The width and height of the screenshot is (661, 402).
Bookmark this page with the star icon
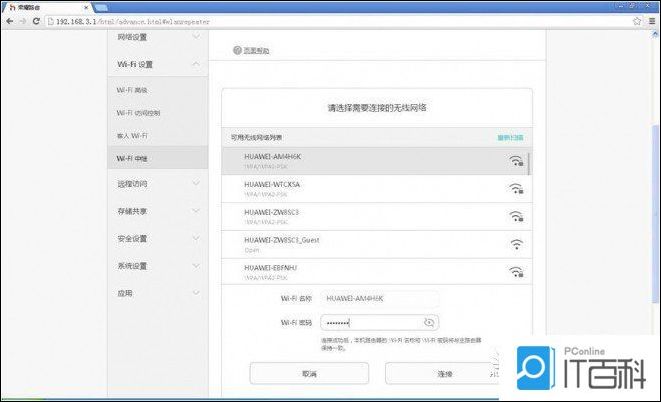(x=637, y=21)
